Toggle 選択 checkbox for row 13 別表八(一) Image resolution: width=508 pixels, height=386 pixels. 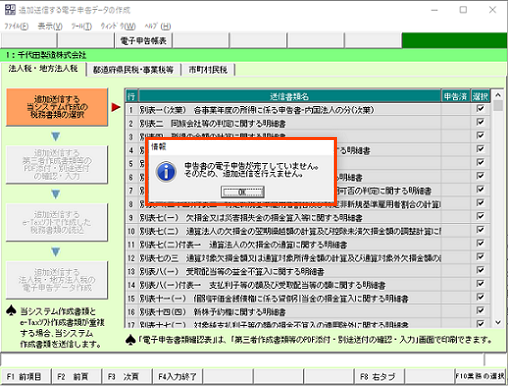click(480, 270)
